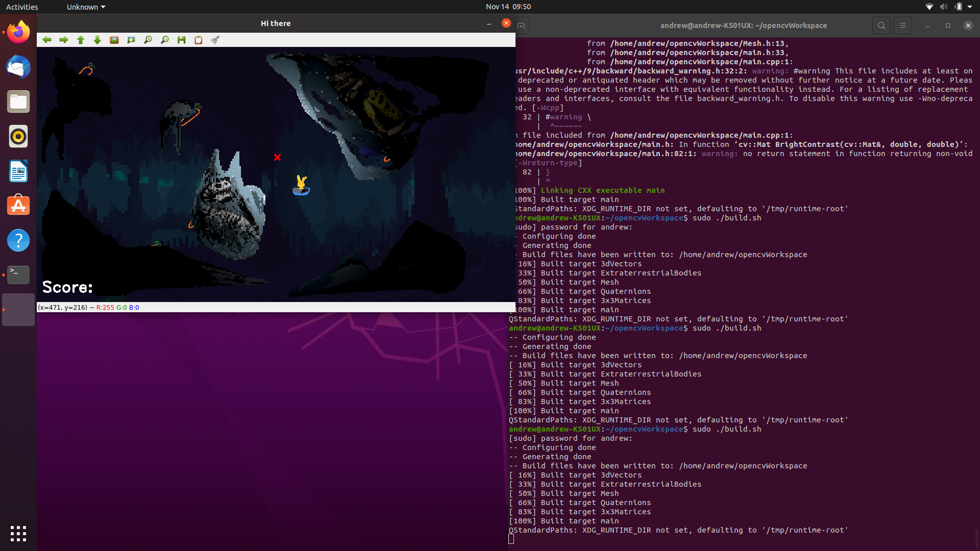
Task: Zoom out with the minus magnifier
Action: coord(165,40)
